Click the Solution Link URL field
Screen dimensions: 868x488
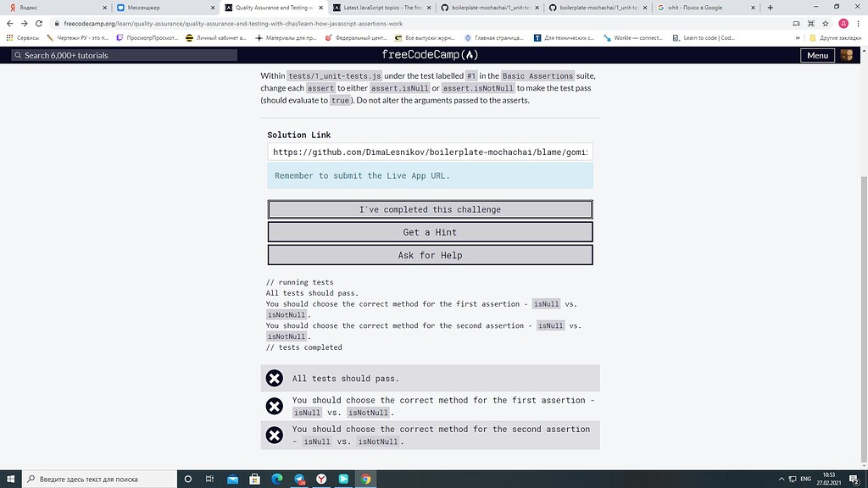click(430, 152)
